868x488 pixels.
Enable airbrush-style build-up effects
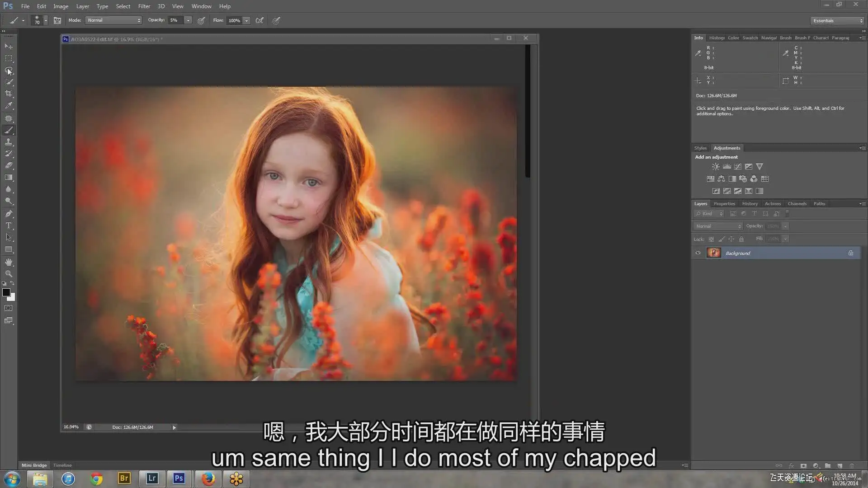point(259,20)
